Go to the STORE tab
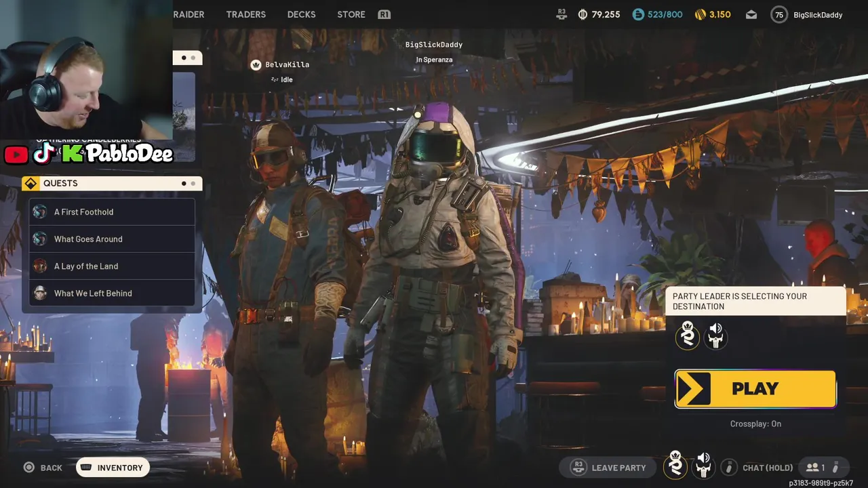This screenshot has height=488, width=868. 351,14
